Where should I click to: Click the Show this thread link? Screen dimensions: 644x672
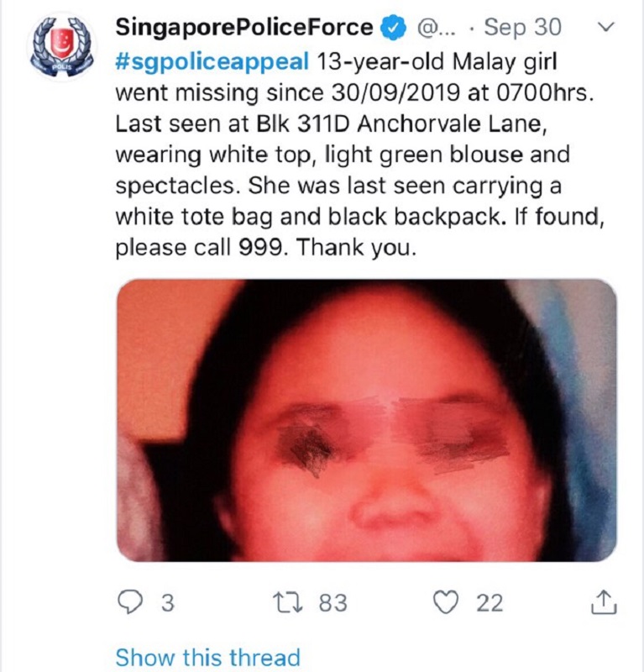coord(208,658)
